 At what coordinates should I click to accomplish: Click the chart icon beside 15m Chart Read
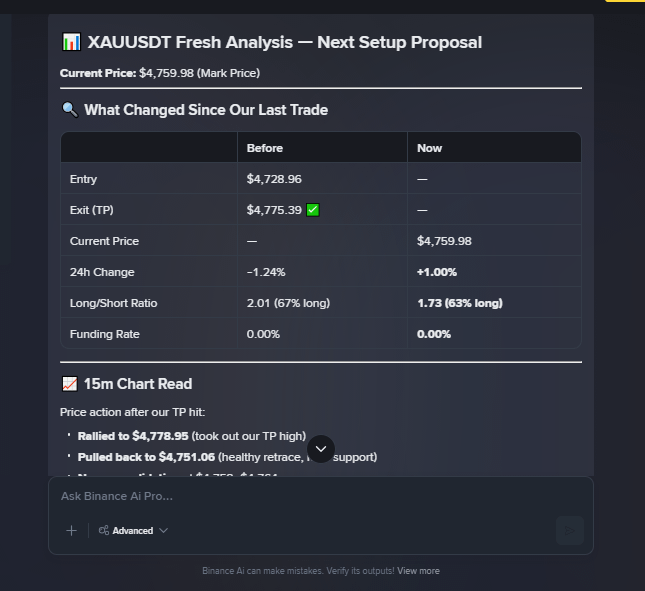70,384
